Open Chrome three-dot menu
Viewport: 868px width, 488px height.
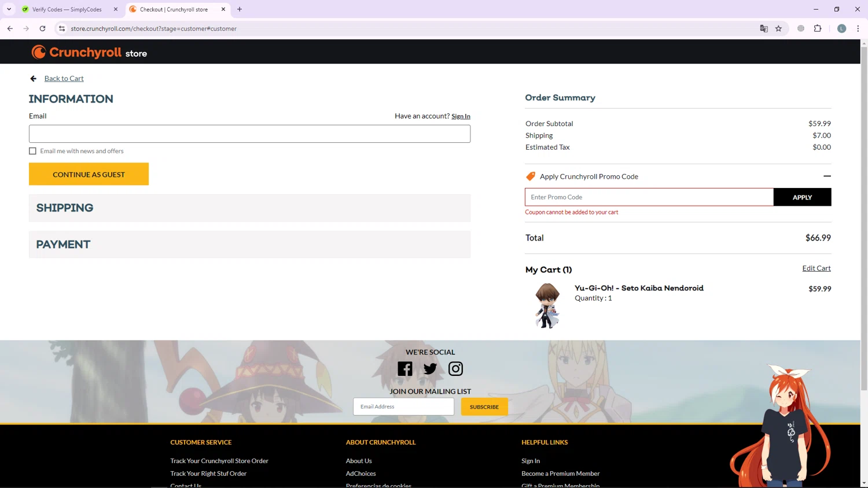tap(858, 28)
